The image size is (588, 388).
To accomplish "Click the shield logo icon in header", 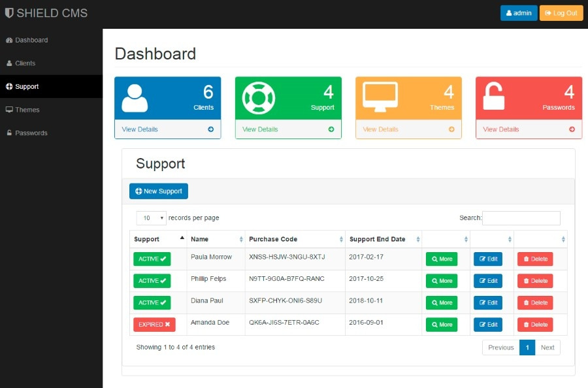I will (9, 13).
